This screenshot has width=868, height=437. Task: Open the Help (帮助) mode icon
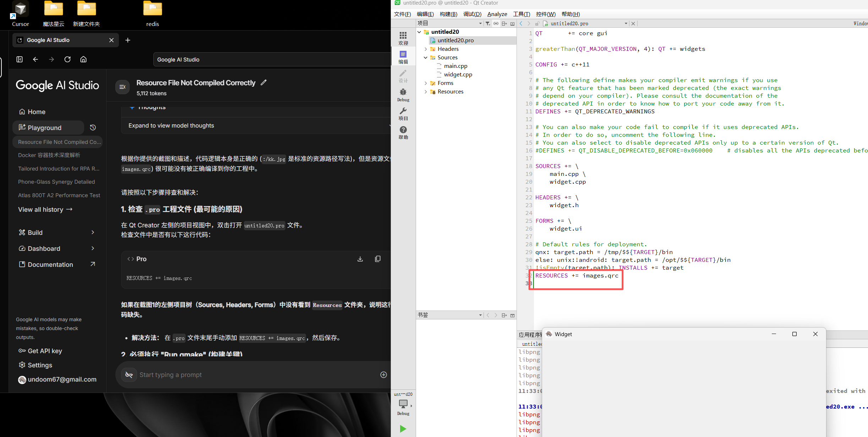coord(403,132)
